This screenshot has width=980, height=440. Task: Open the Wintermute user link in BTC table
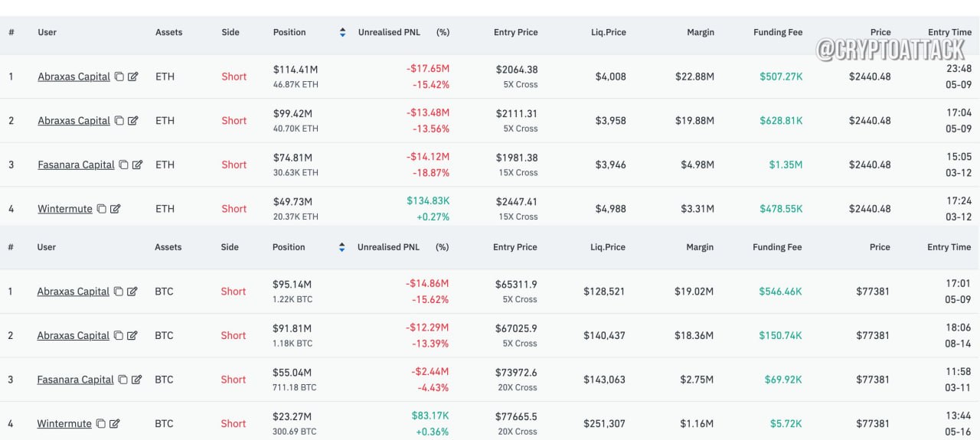click(64, 424)
